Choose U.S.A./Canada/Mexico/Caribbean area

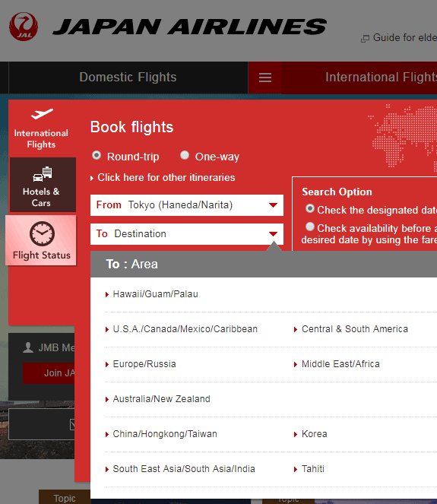click(185, 329)
